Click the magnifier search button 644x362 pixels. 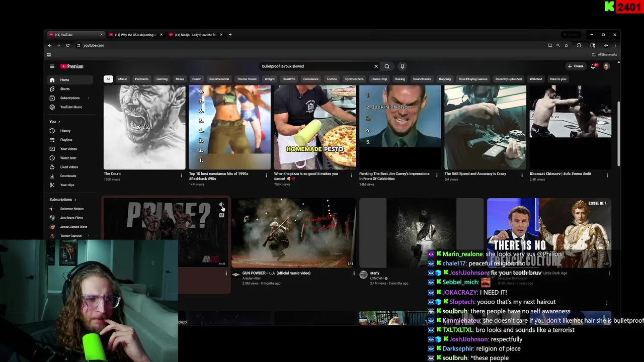click(x=387, y=66)
